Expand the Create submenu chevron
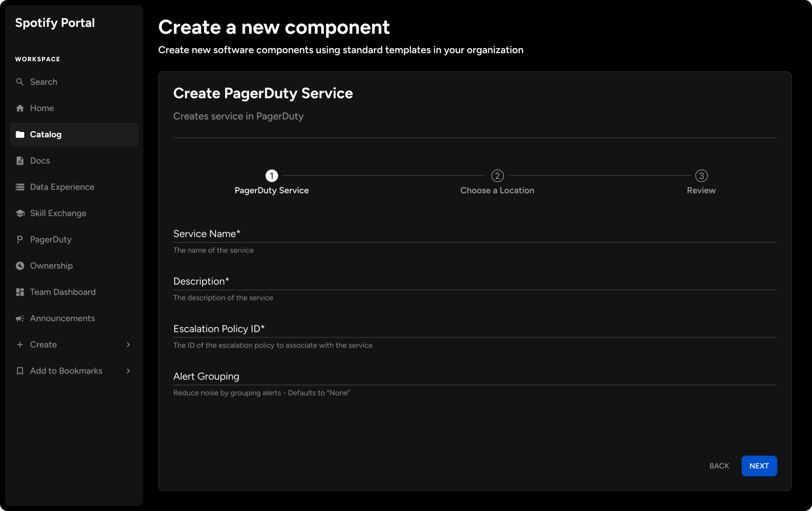The width and height of the screenshot is (812, 511). tap(128, 344)
